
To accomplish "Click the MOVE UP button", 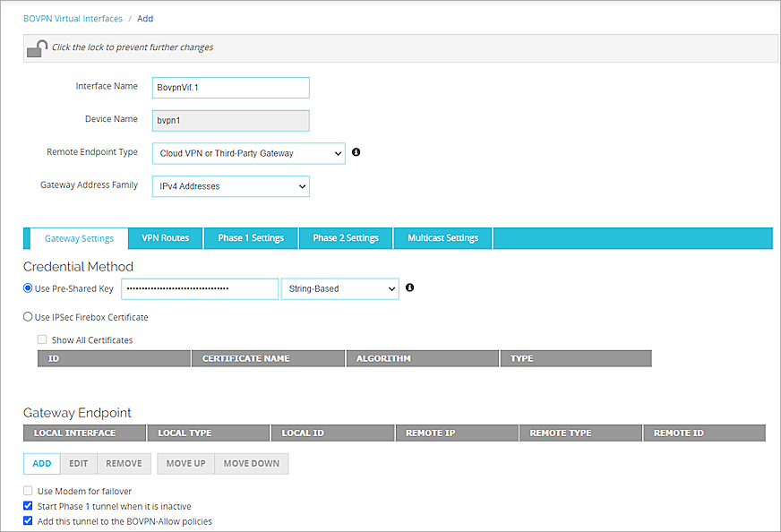I will coord(185,463).
